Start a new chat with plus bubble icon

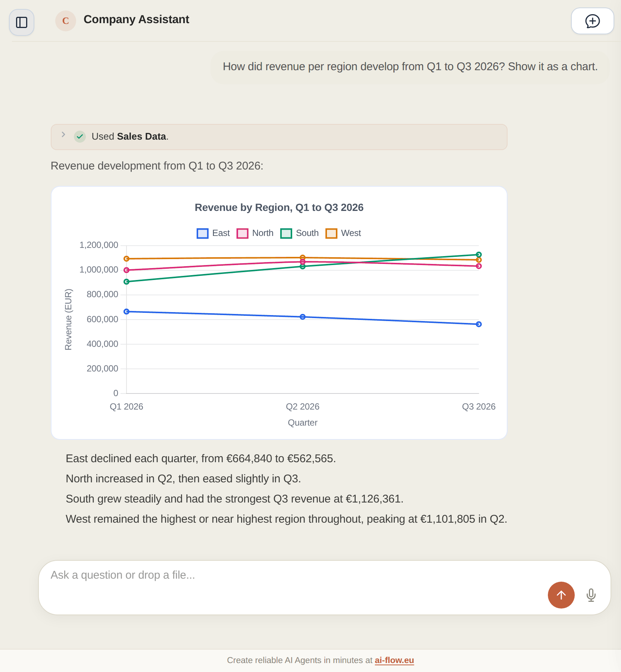click(x=592, y=21)
